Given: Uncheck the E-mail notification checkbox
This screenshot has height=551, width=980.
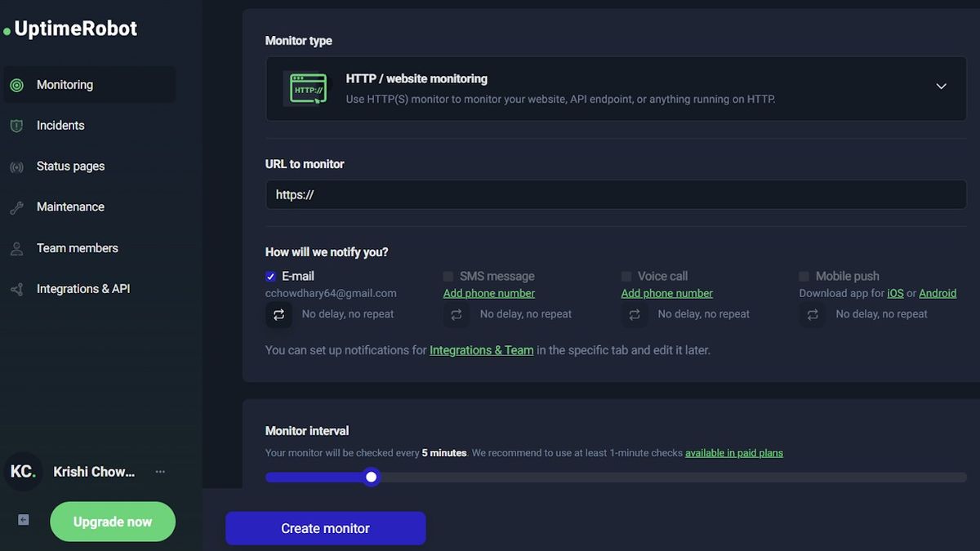Looking at the screenshot, I should 270,276.
